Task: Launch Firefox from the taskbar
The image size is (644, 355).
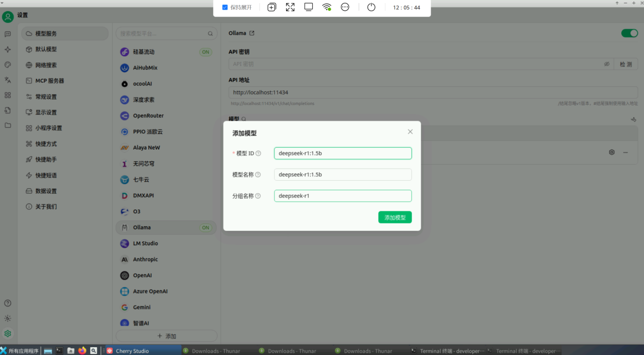Action: (x=82, y=351)
